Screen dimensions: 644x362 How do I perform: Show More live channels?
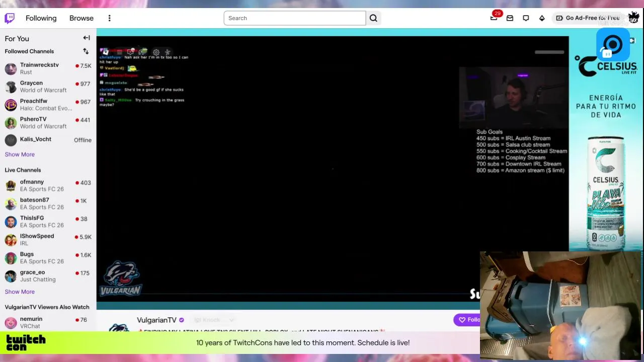[x=20, y=292]
